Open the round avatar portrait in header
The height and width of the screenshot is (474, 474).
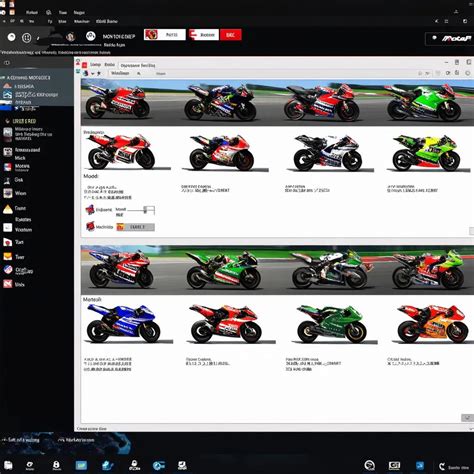coord(70,37)
